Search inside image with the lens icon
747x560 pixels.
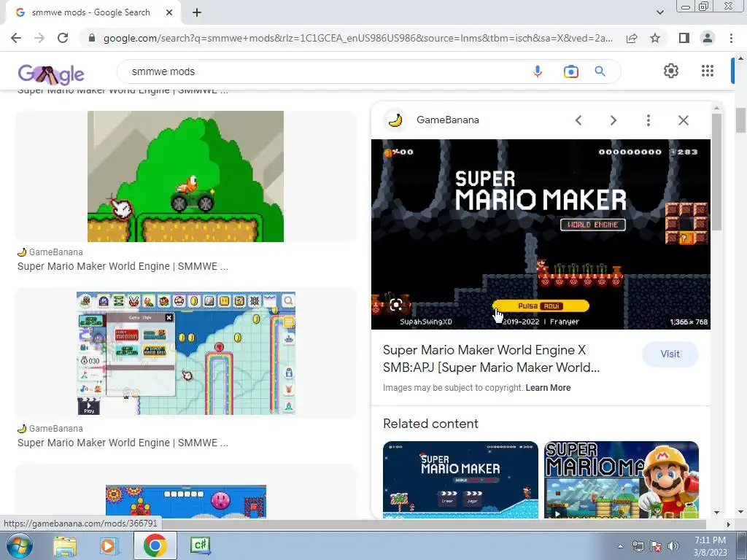tap(395, 306)
